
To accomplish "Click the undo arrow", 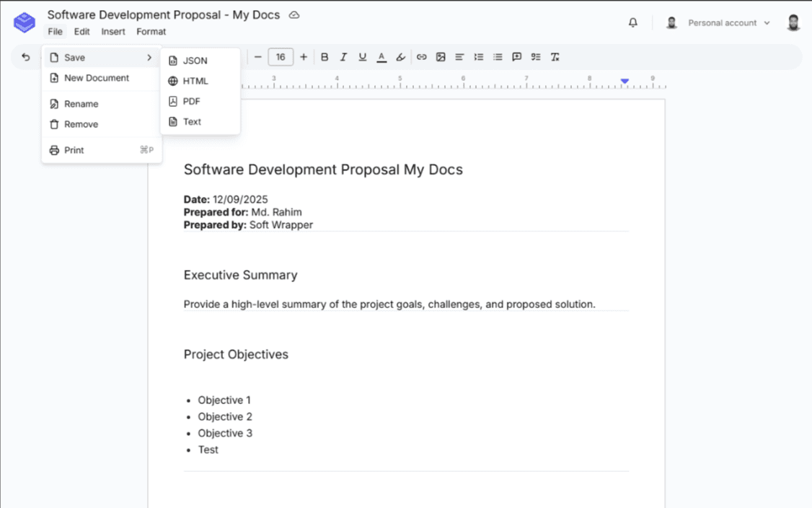I will pos(26,57).
